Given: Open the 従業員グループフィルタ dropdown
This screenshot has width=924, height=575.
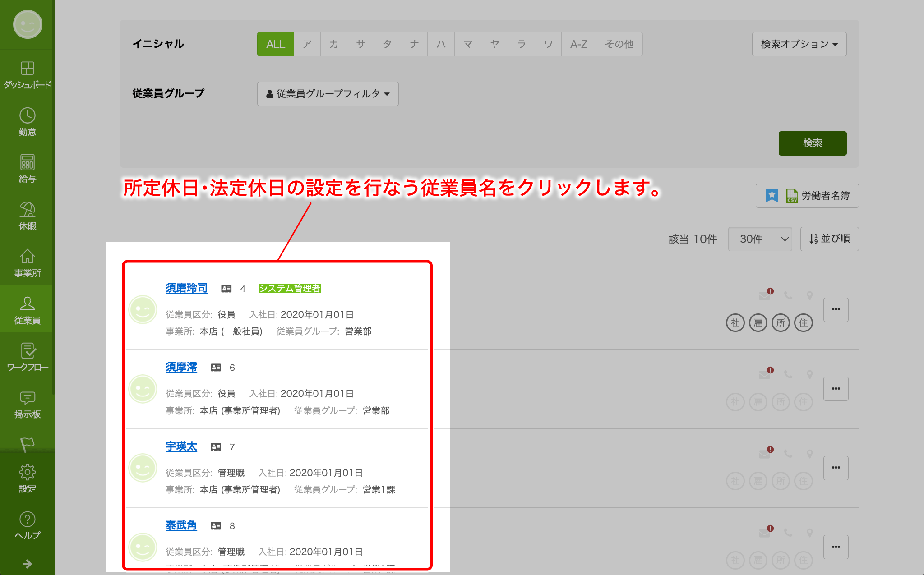Looking at the screenshot, I should pos(328,94).
